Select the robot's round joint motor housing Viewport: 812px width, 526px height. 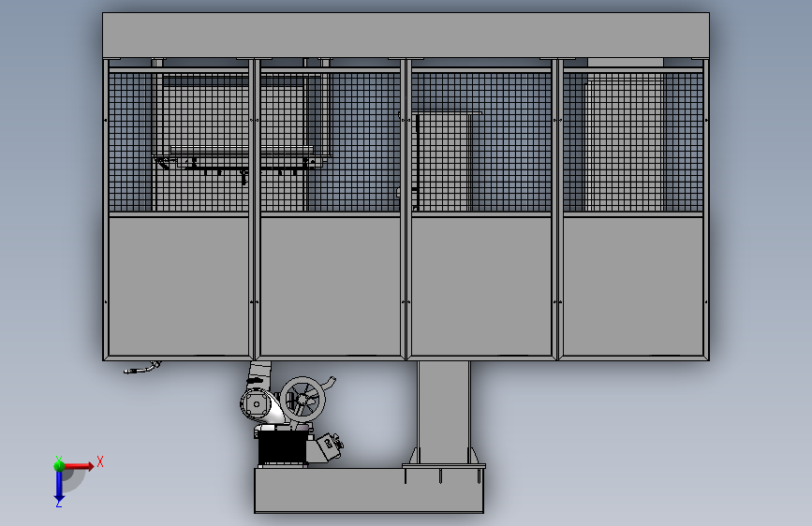257,403
